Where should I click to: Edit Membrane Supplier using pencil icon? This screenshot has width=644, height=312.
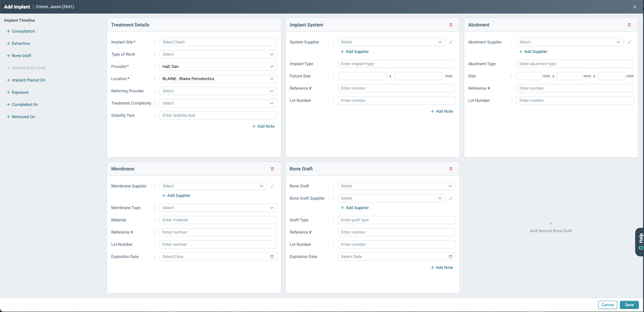coord(272,186)
